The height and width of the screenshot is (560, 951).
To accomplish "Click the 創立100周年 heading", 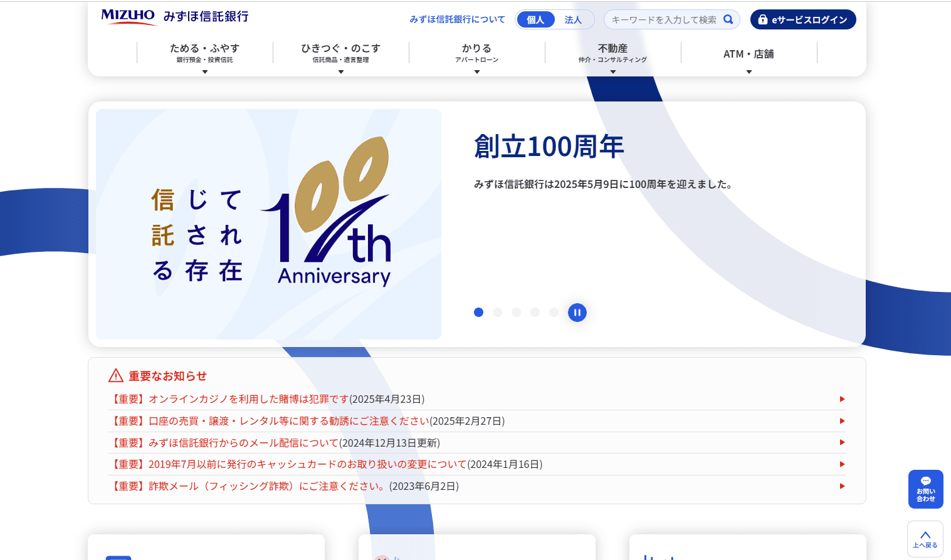I will [549, 147].
